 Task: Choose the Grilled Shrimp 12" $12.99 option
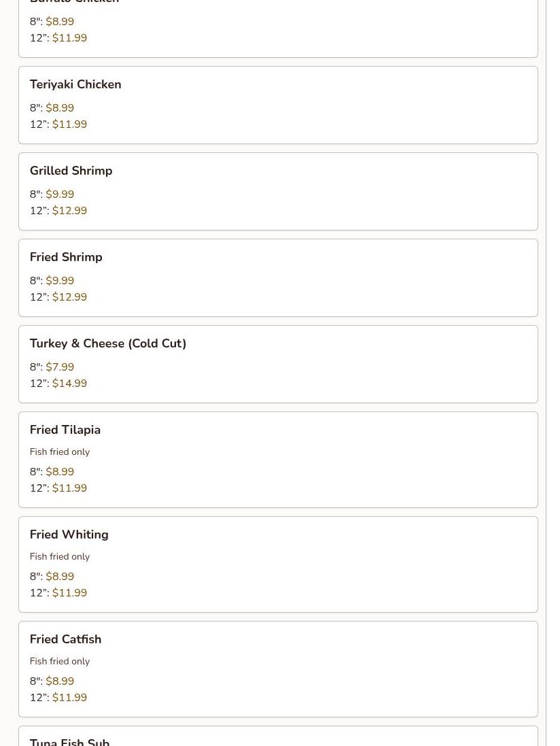[58, 210]
